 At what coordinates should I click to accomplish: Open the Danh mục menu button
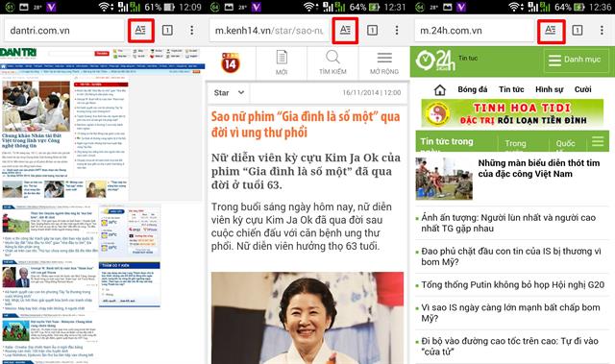pyautogui.click(x=575, y=60)
